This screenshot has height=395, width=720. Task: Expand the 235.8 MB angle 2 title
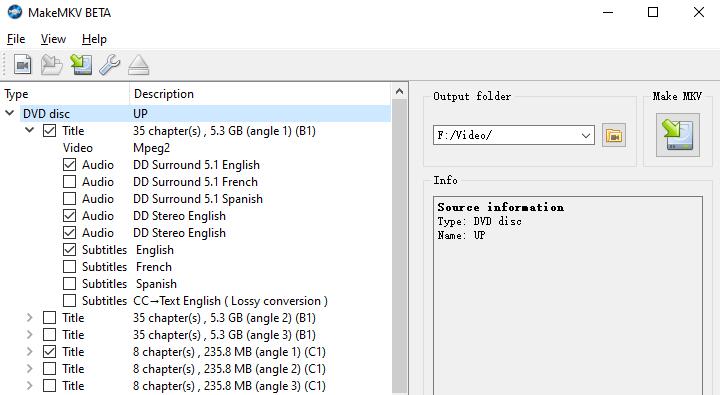[29, 369]
